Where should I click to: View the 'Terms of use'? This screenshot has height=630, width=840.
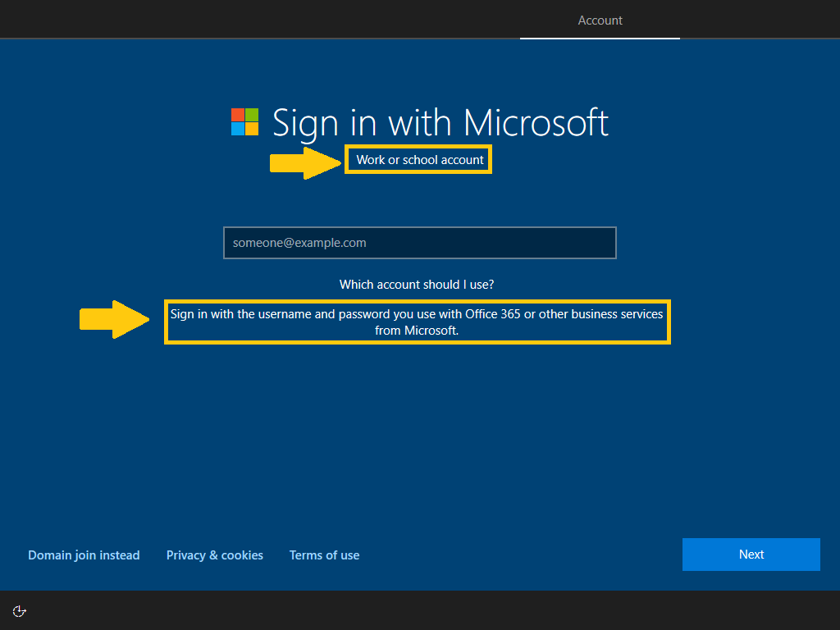(324, 555)
